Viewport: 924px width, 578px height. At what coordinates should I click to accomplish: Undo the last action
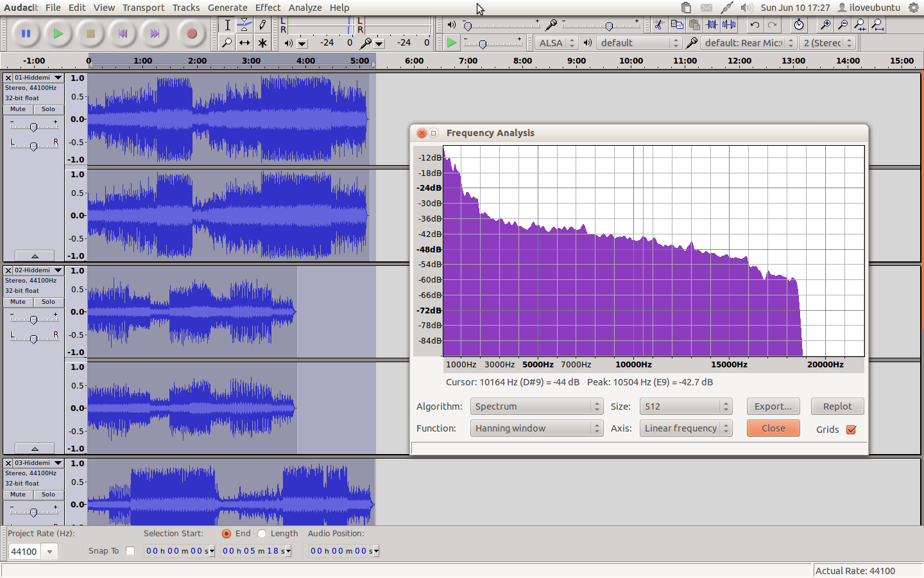point(755,25)
